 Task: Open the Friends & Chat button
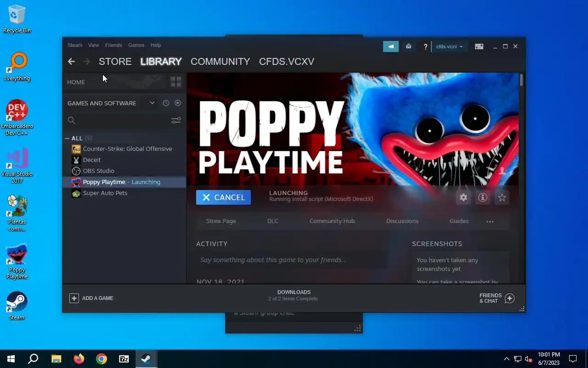pos(497,298)
